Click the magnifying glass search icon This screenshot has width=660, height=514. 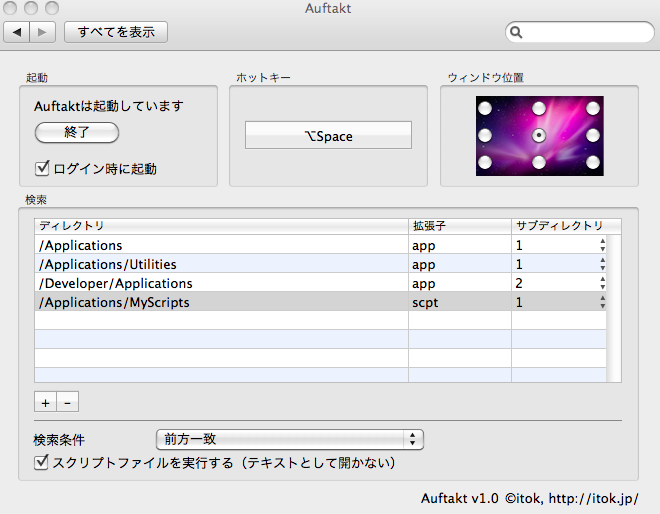click(516, 32)
